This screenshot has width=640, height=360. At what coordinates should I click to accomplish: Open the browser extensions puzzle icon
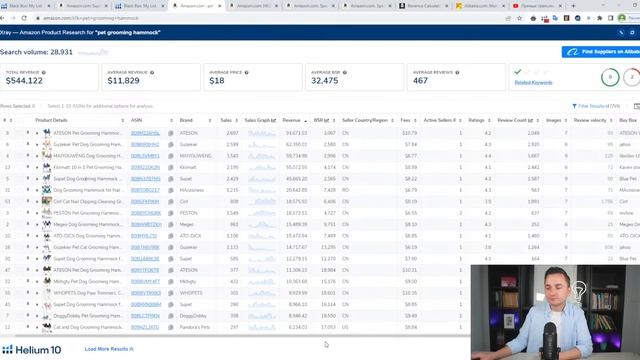pos(599,18)
